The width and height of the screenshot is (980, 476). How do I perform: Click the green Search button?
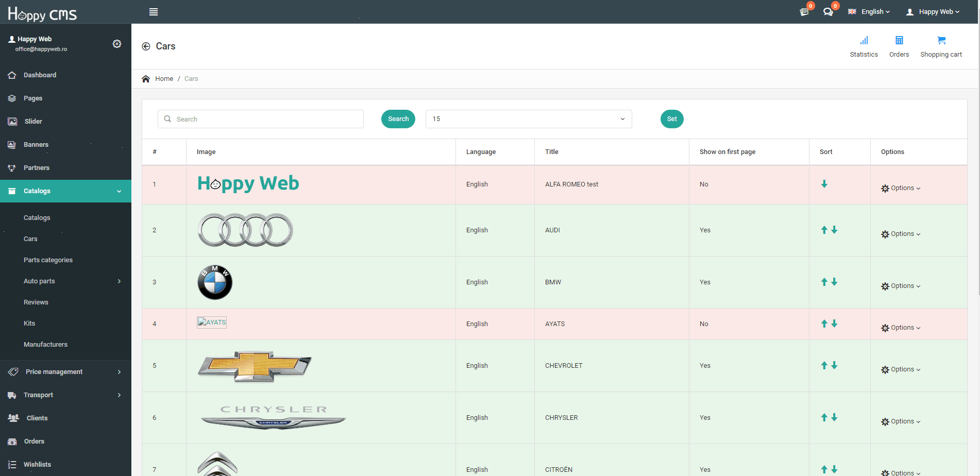point(398,119)
